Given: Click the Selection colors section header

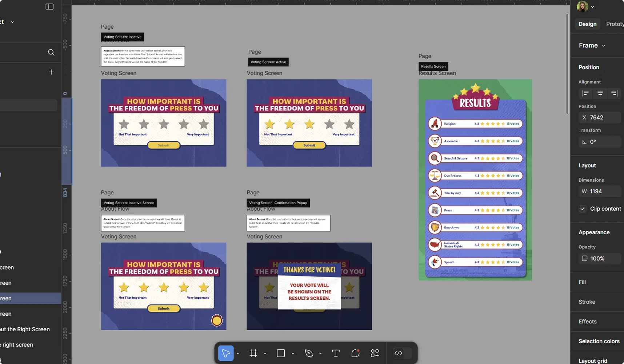Looking at the screenshot, I should click(x=599, y=341).
